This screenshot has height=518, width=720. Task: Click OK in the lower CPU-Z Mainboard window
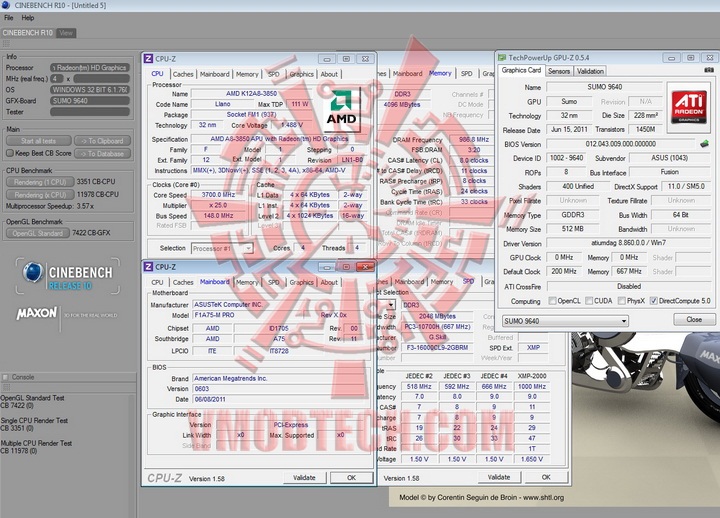pyautogui.click(x=351, y=478)
